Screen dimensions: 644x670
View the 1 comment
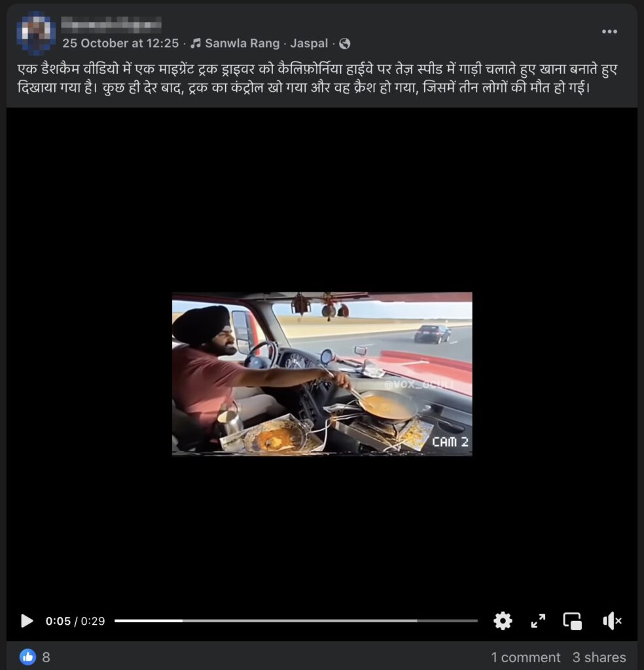pyautogui.click(x=525, y=657)
